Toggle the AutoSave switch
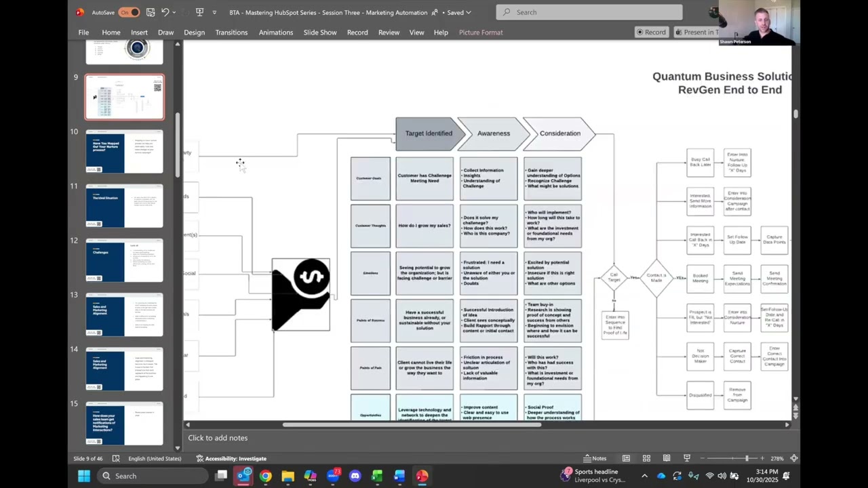Image resolution: width=868 pixels, height=488 pixels. (129, 12)
